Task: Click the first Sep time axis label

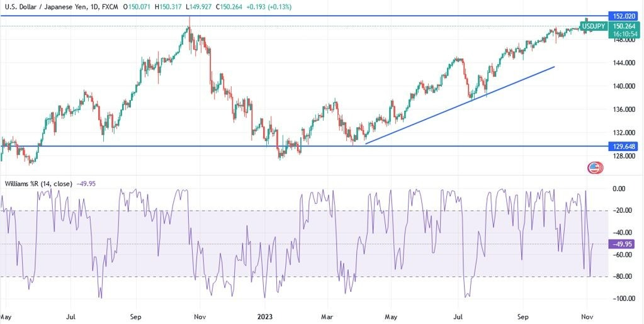Action: pyautogui.click(x=135, y=317)
